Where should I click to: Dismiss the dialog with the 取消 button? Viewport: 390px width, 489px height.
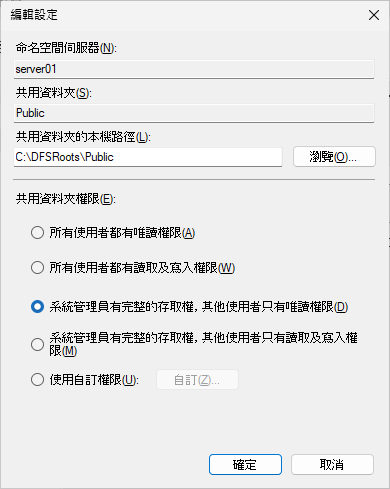pos(332,464)
